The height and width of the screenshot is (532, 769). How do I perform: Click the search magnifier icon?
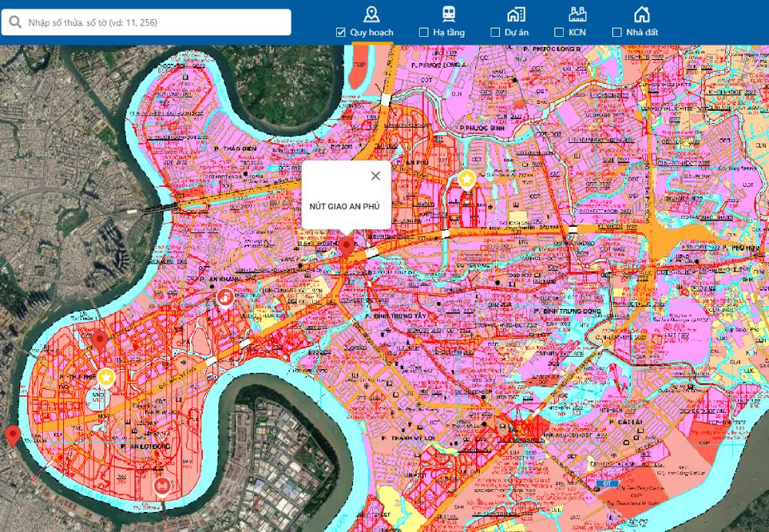point(15,22)
